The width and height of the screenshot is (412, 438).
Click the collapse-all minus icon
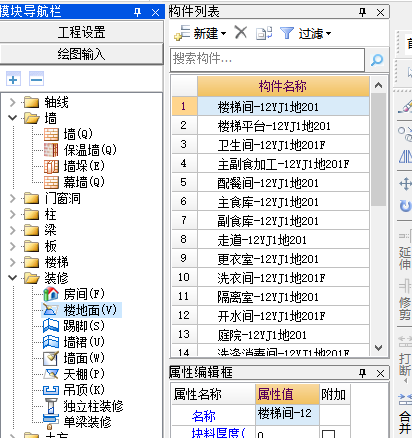tap(36, 79)
